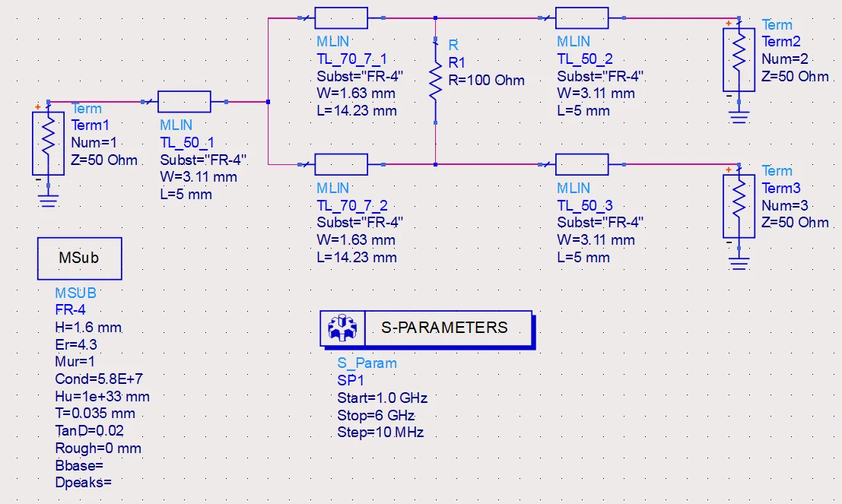Click L=14.23 mm under TL_70_7_1
842x504 pixels.
point(357,111)
